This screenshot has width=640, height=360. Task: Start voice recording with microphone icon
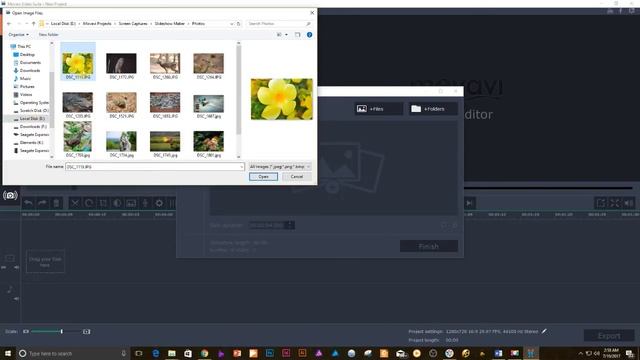point(145,203)
